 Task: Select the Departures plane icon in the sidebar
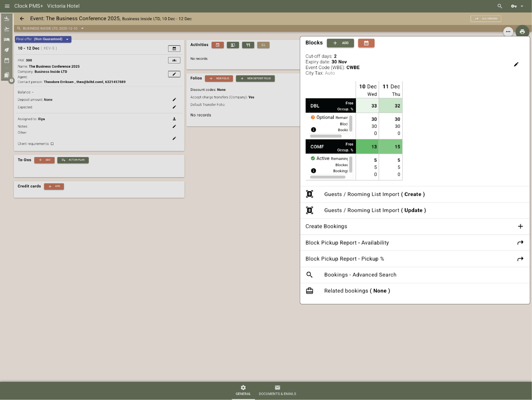click(x=7, y=29)
